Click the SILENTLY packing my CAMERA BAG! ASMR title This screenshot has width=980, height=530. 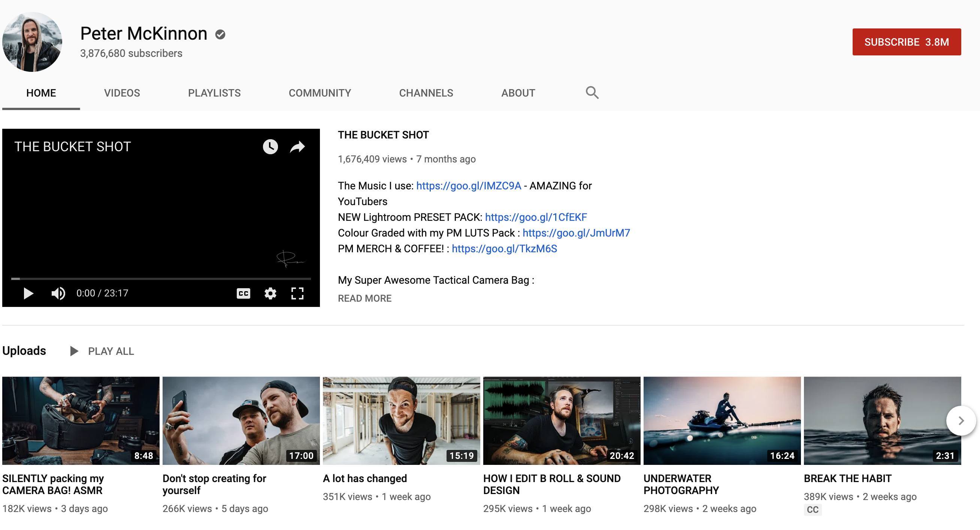click(53, 484)
